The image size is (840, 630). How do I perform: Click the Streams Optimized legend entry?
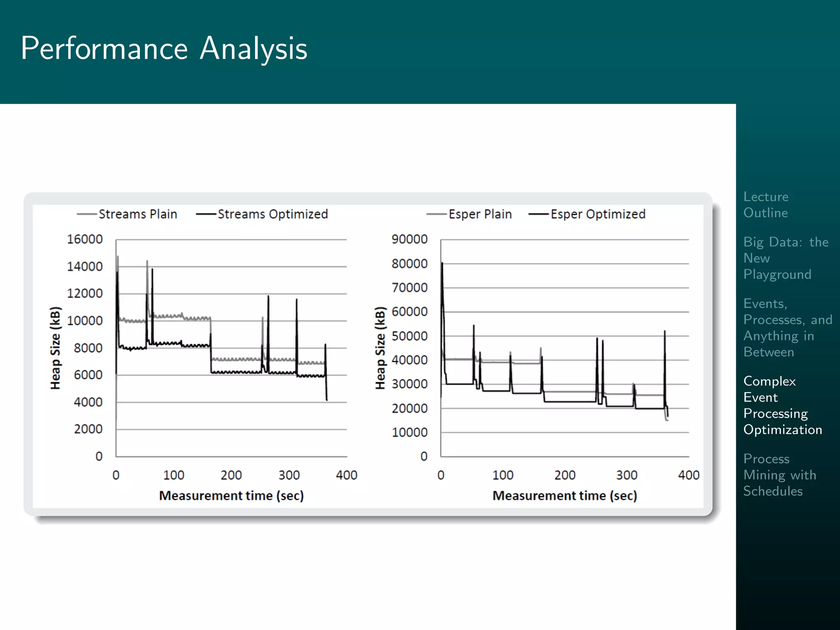272,214
